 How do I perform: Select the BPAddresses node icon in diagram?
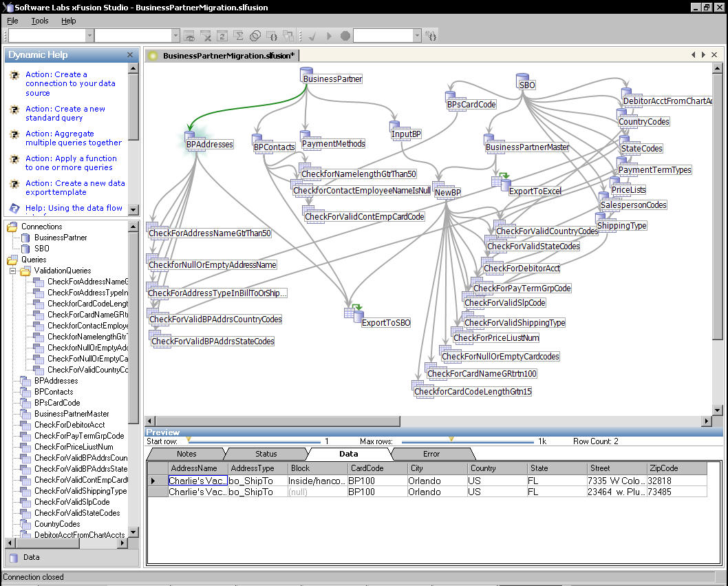(189, 135)
